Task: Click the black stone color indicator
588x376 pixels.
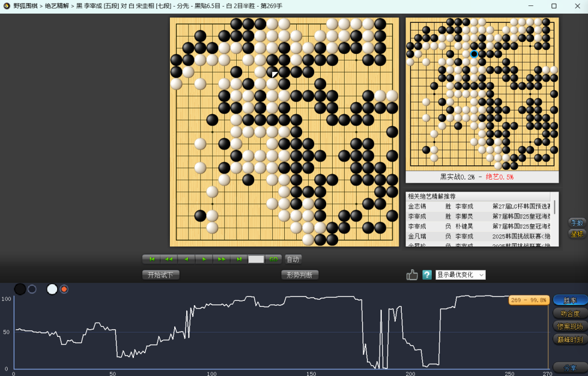Action: click(20, 289)
